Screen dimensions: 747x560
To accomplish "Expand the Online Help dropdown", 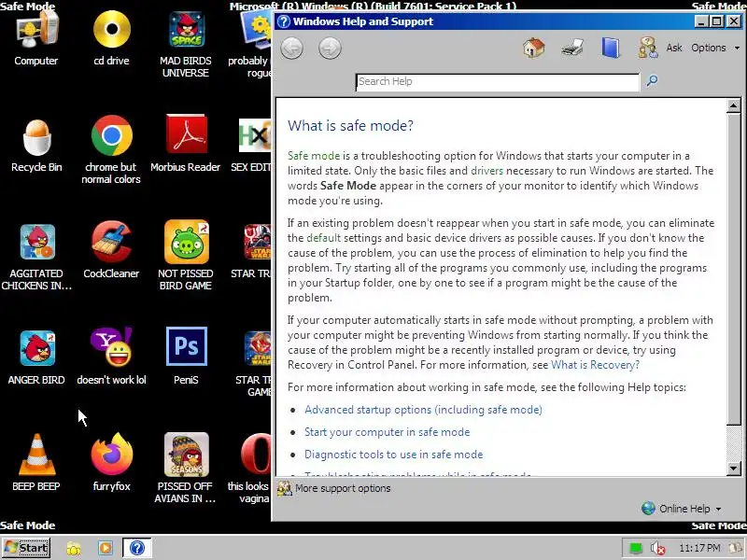I will tap(682, 509).
